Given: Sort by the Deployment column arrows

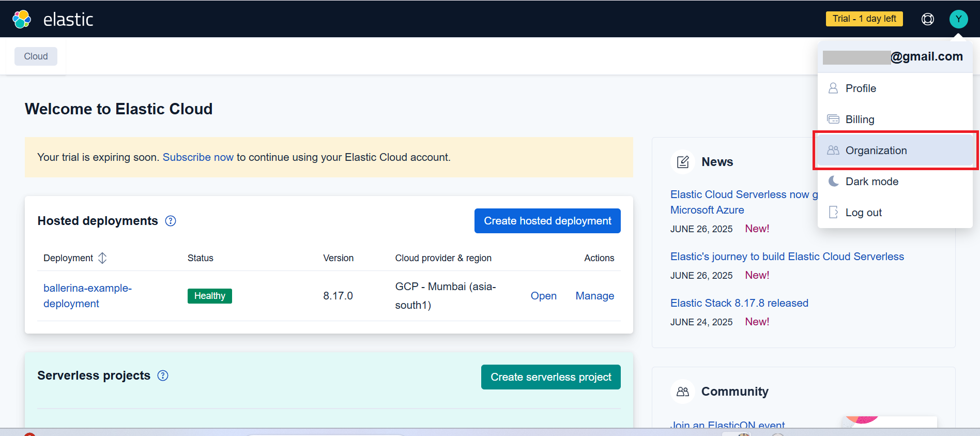Looking at the screenshot, I should tap(102, 258).
